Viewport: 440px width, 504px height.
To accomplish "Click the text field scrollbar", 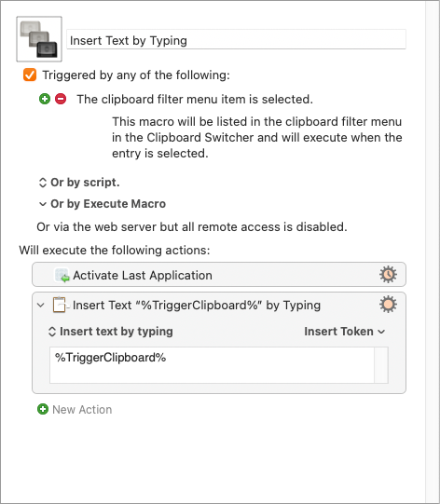I will pos(381,365).
